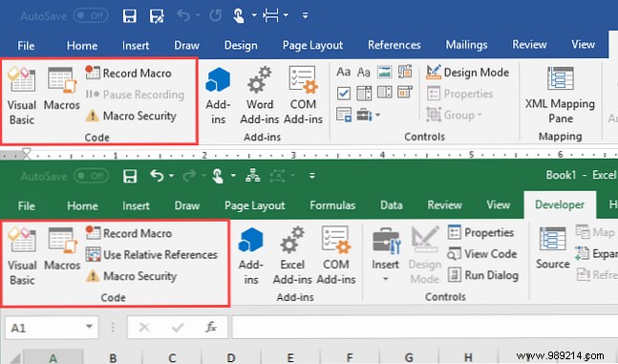Toggle Use Relative References in Excel
The width and height of the screenshot is (618, 364).
[152, 254]
